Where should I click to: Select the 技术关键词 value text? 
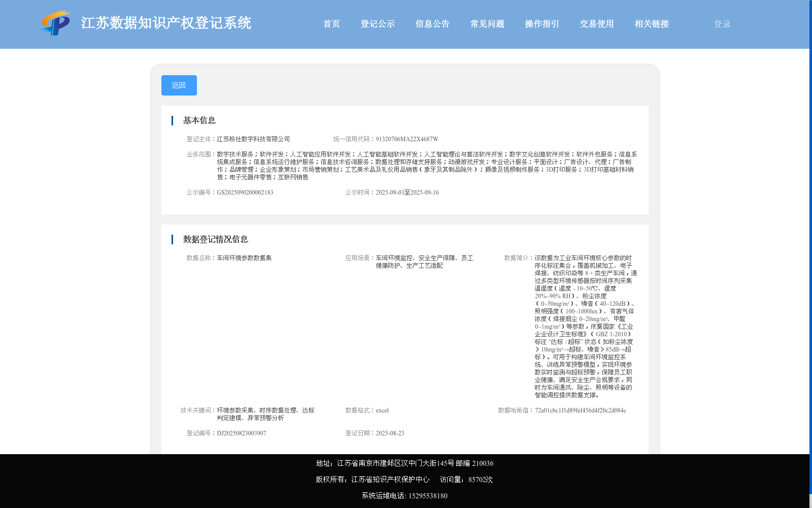266,414
